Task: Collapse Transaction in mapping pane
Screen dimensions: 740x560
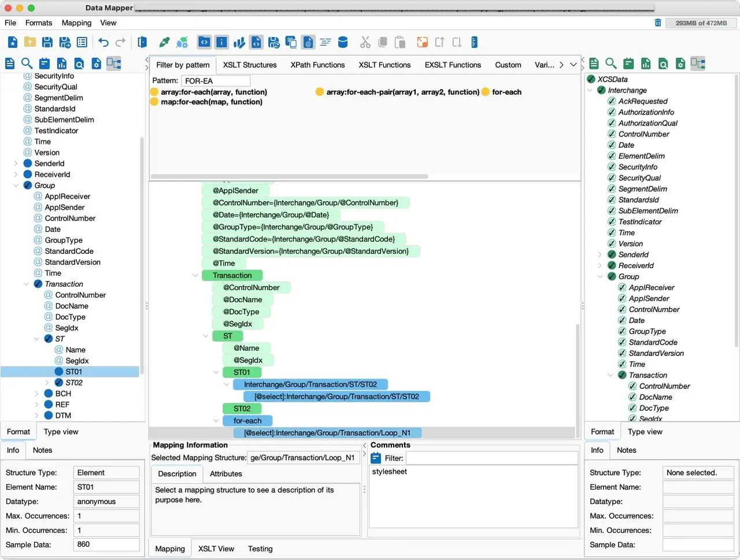Action: pos(195,276)
